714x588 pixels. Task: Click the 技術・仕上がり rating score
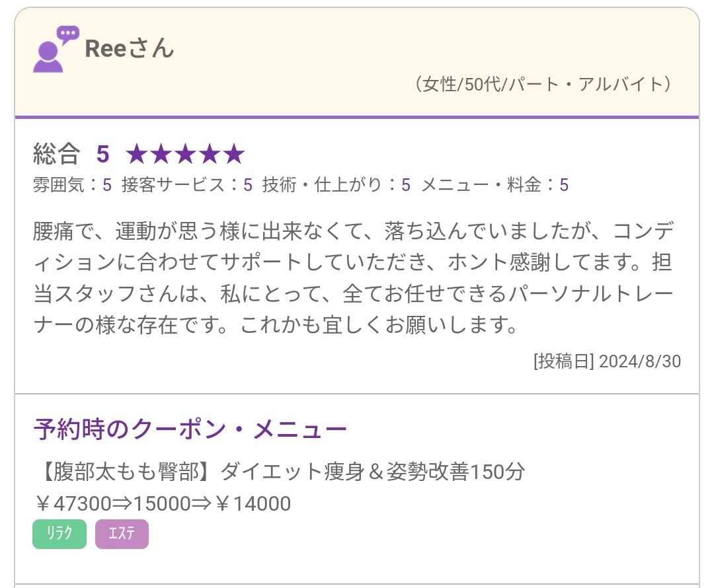coord(406,186)
